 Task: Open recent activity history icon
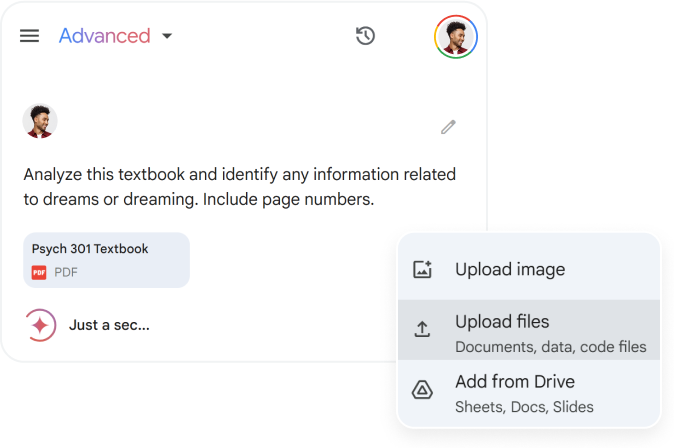point(365,36)
